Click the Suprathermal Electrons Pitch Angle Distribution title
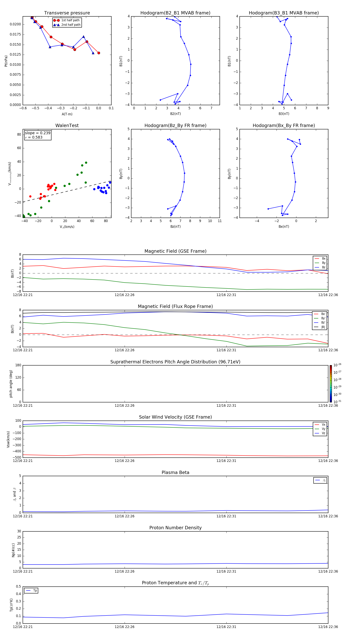 175,362
